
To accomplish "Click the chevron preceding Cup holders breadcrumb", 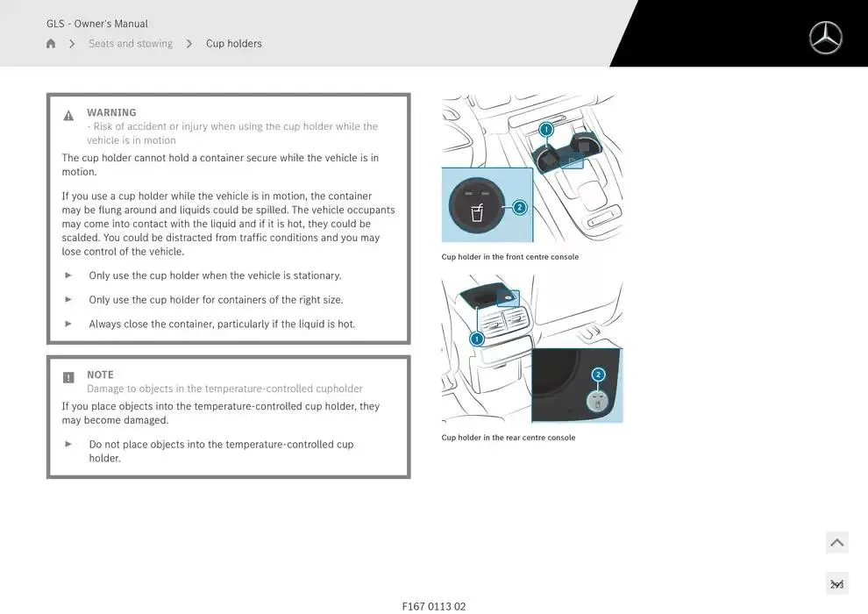I will [189, 44].
